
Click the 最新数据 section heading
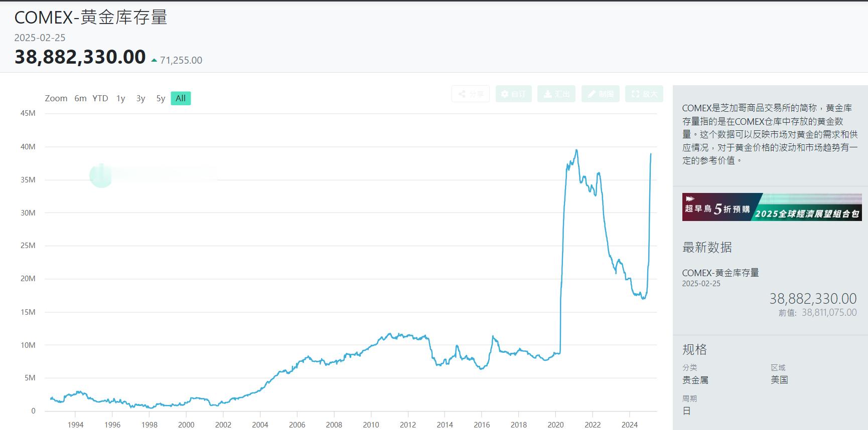(x=707, y=247)
